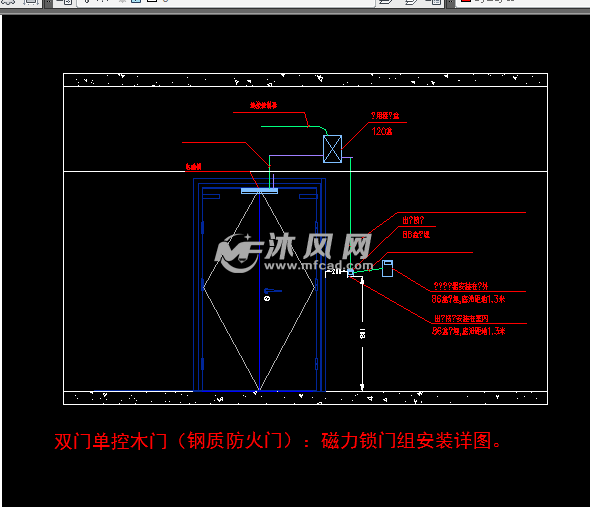Select the card reader box beside the door
This screenshot has width=590, height=507.
(x=387, y=268)
